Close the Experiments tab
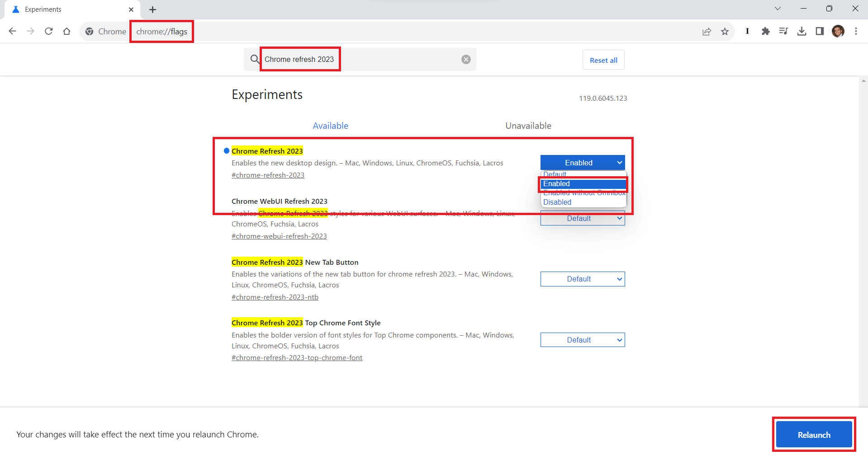 [x=131, y=9]
